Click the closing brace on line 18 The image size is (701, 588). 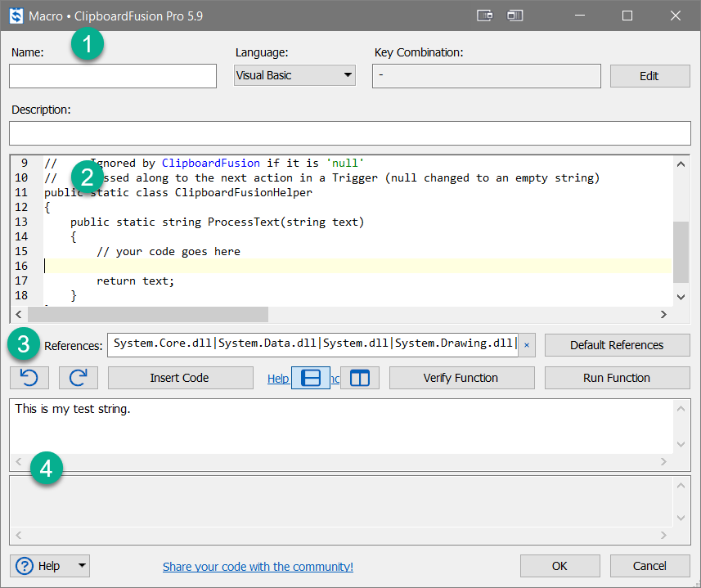[x=74, y=296]
